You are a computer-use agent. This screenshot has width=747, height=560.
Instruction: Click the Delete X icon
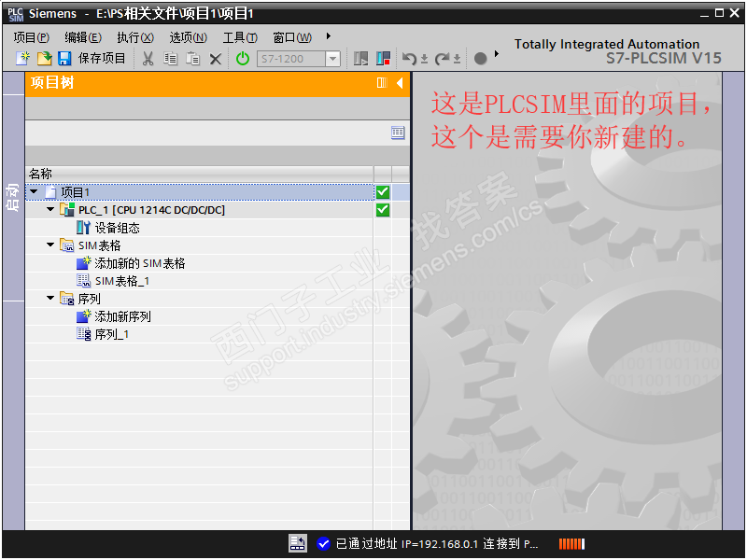[216, 59]
